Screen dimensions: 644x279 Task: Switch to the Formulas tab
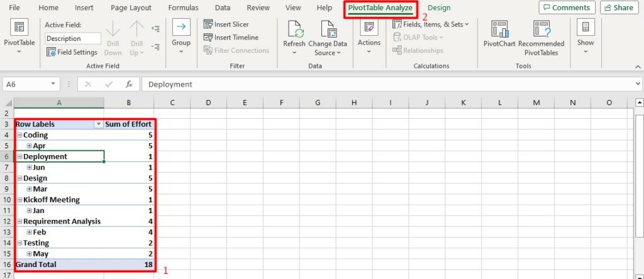tap(183, 8)
